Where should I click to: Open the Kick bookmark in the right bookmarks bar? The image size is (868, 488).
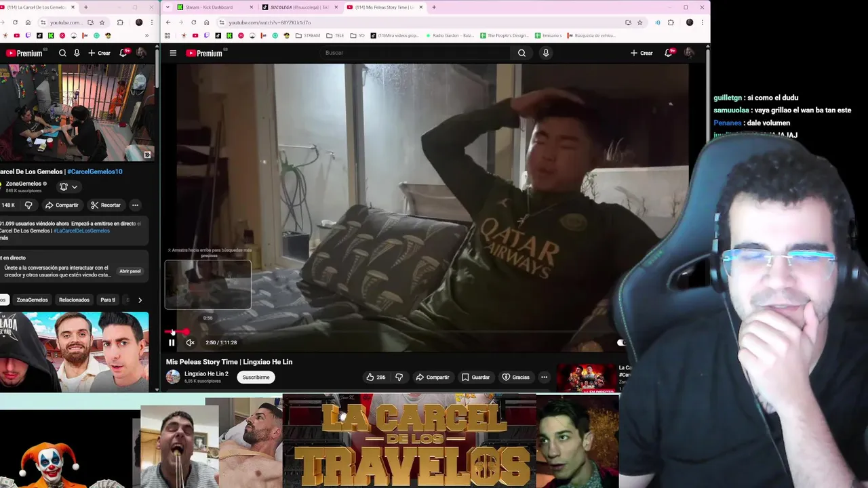(229, 35)
